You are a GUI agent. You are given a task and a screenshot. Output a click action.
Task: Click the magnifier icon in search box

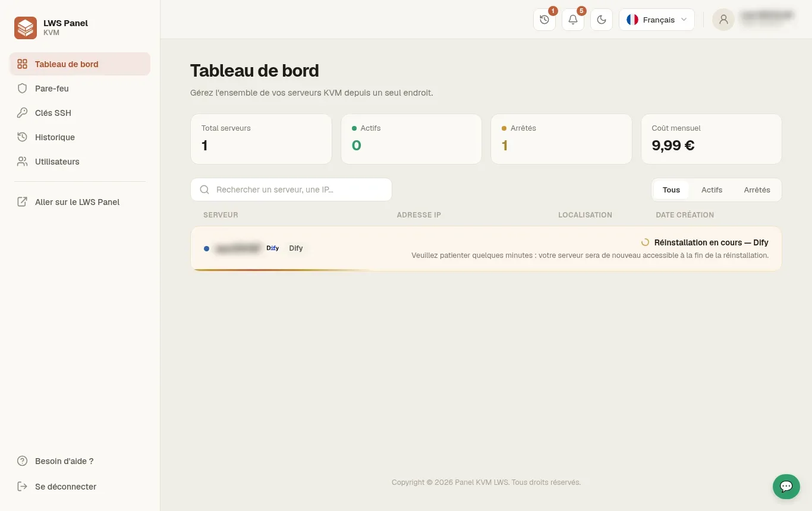pyautogui.click(x=204, y=190)
